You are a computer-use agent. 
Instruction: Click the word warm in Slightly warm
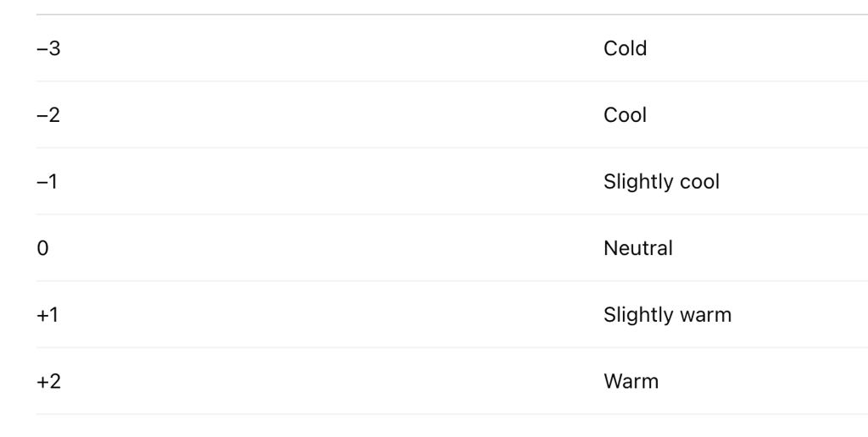(x=703, y=315)
